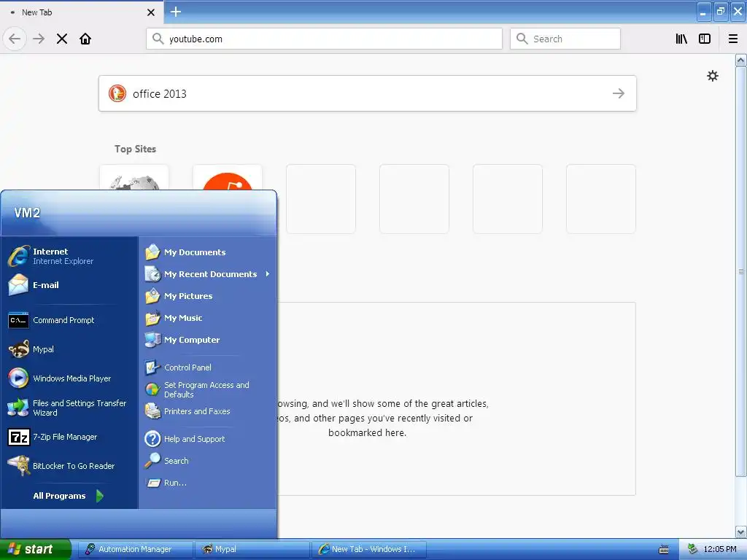Stop page loading with the X button

pyautogui.click(x=62, y=39)
